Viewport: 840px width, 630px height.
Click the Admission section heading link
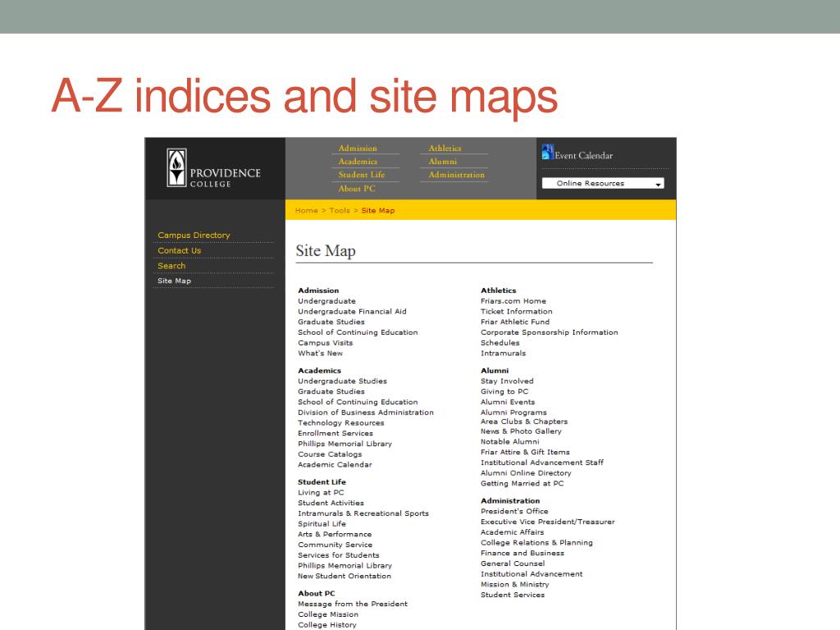pos(318,290)
